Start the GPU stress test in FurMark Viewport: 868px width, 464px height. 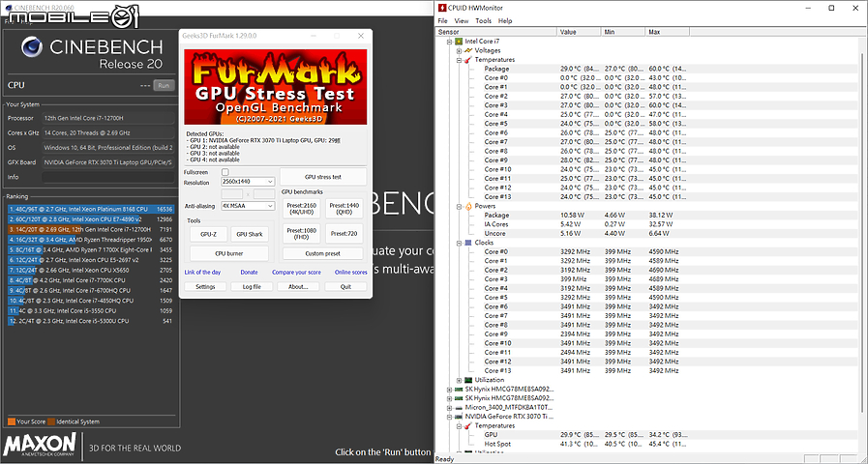pyautogui.click(x=323, y=177)
